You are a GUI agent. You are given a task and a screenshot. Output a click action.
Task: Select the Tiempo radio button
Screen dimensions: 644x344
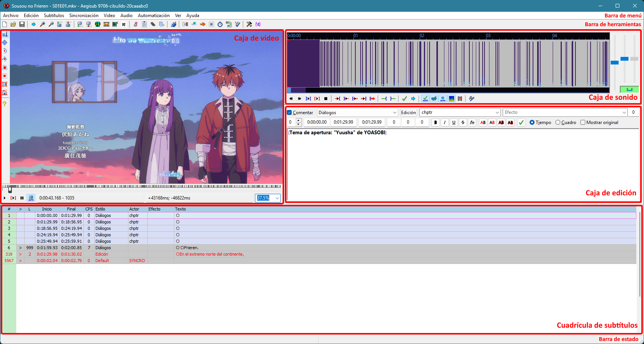pyautogui.click(x=532, y=123)
